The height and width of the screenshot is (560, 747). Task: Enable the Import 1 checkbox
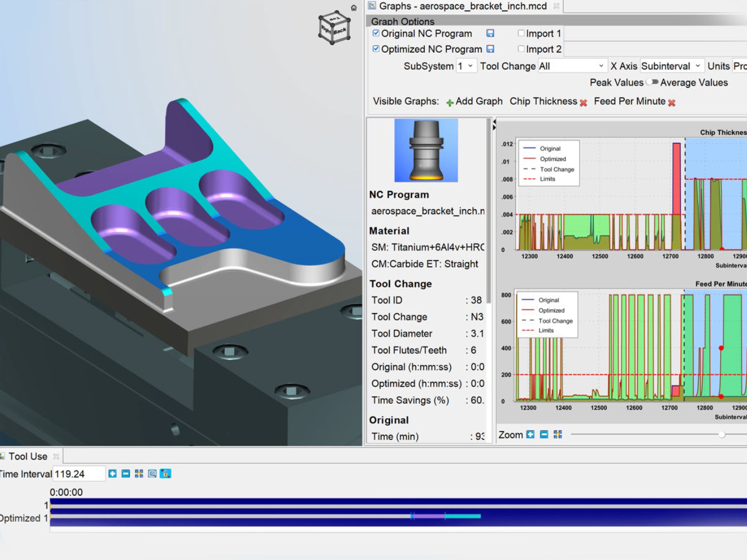coord(521,34)
